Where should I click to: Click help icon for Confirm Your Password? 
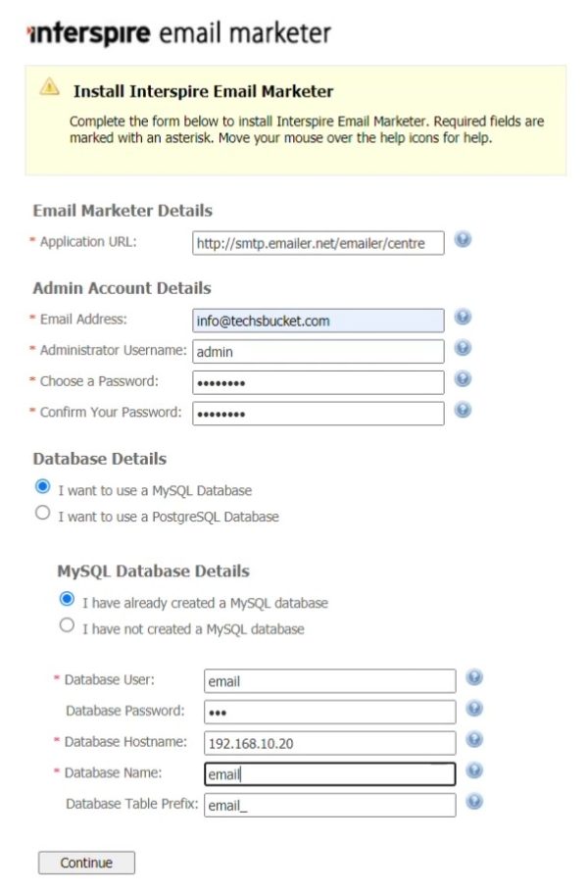463,410
